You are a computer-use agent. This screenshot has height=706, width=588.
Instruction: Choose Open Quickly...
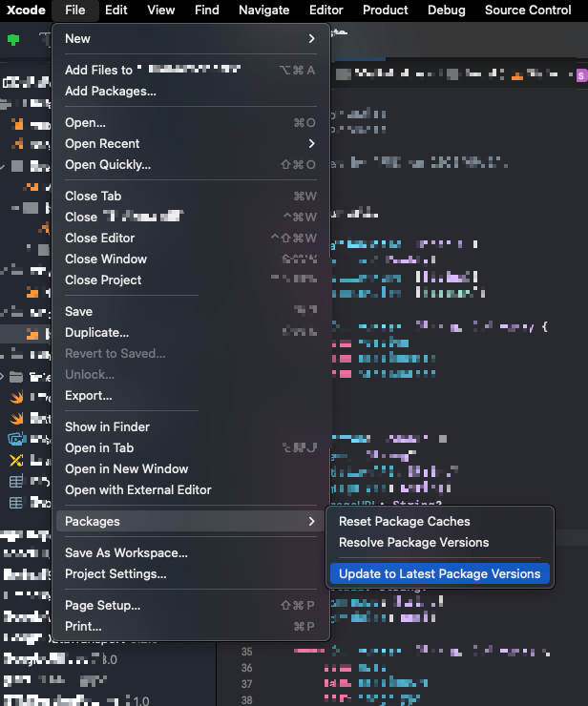click(x=191, y=165)
